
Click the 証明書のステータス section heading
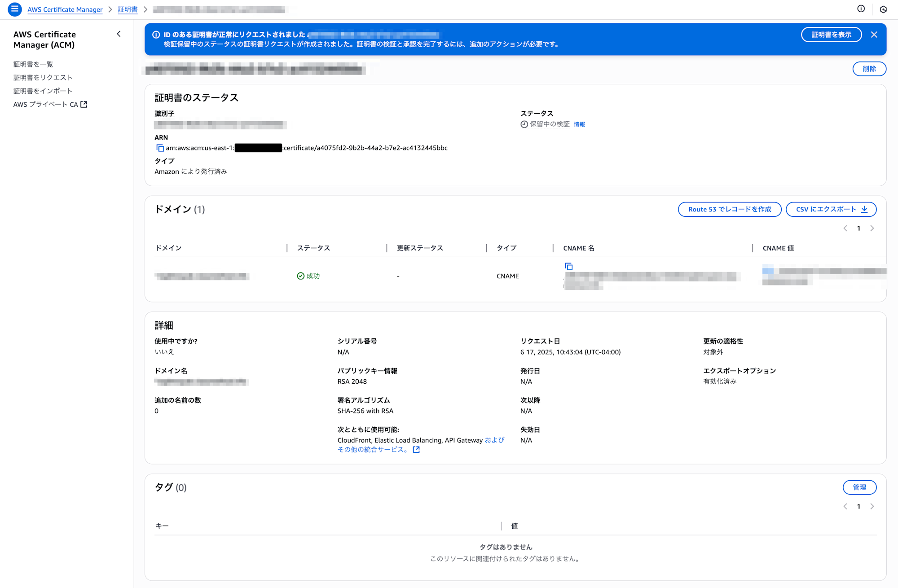(196, 98)
